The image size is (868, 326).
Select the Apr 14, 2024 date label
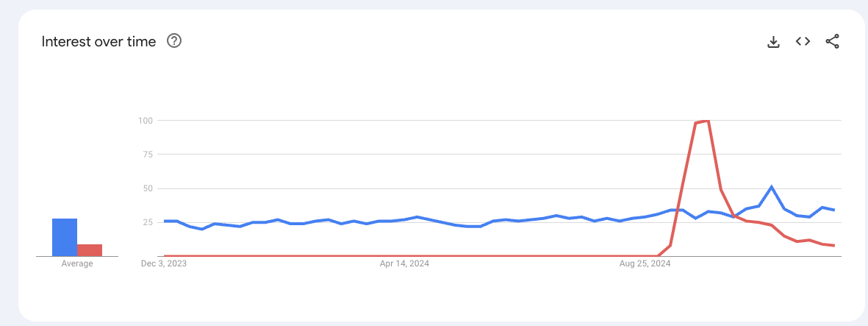(x=403, y=263)
